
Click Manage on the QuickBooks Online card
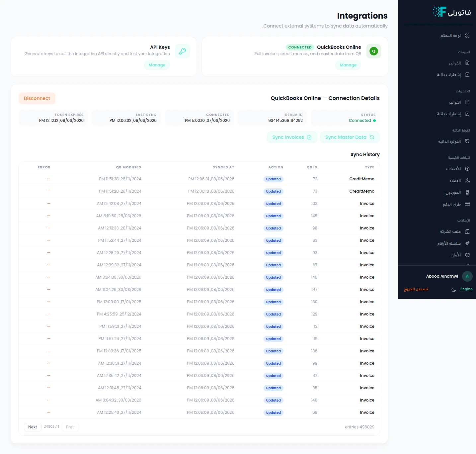click(x=348, y=65)
